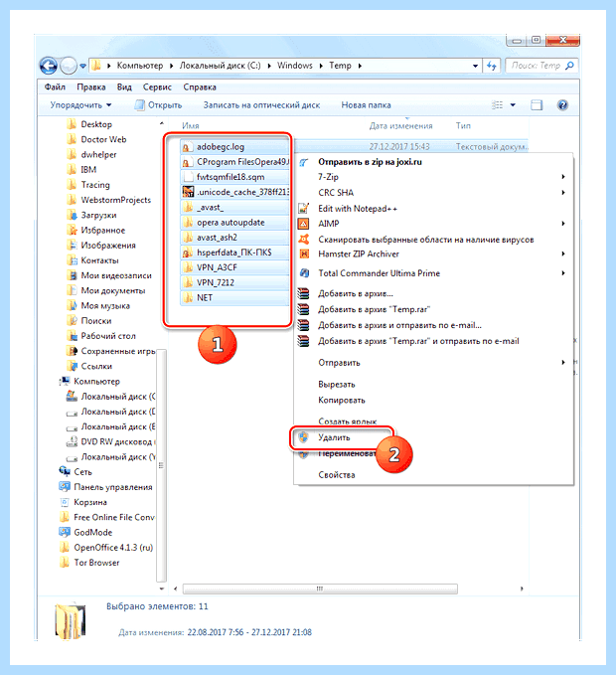
Task: Open Desktop folder in navigation tree
Action: point(96,124)
